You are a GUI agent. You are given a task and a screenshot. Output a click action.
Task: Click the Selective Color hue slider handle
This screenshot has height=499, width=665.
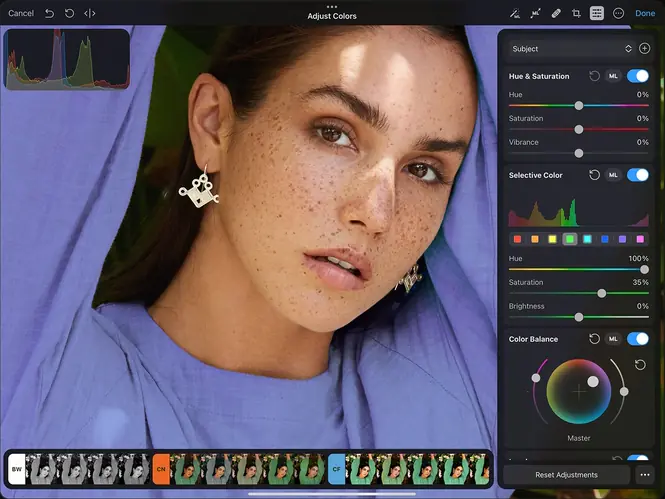point(644,269)
